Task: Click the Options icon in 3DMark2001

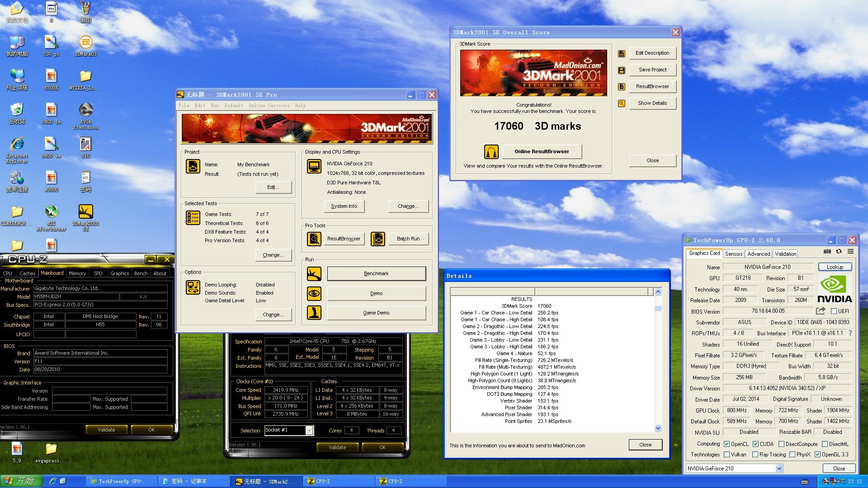Action: click(193, 287)
